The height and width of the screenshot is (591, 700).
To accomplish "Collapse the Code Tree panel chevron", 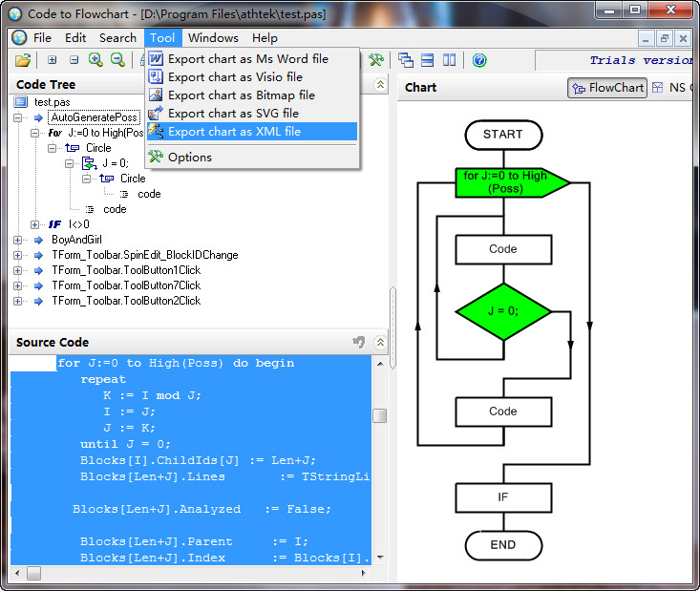I will tap(380, 84).
